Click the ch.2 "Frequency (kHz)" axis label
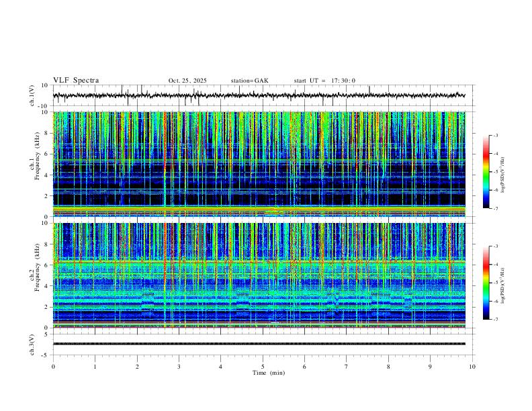This screenshot has height=411, width=532. point(37,267)
